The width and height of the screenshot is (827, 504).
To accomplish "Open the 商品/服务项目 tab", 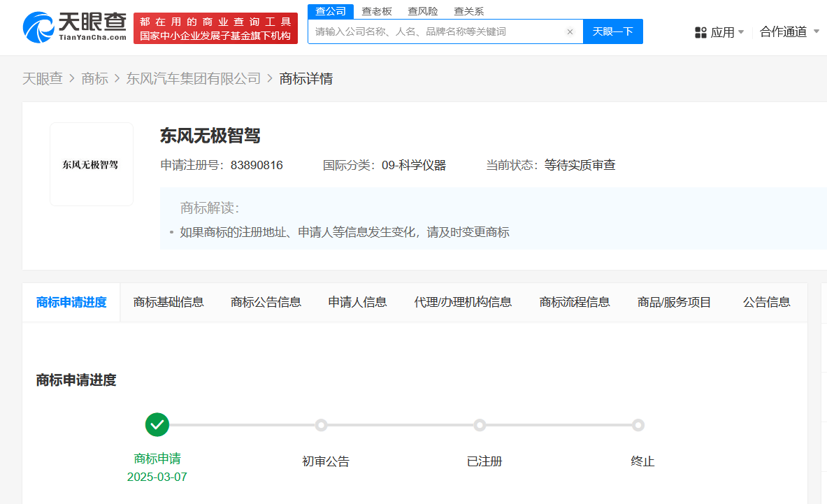I will [674, 302].
